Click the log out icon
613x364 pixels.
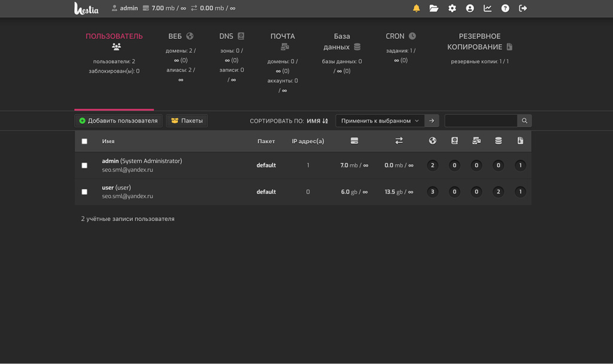pyautogui.click(x=523, y=8)
